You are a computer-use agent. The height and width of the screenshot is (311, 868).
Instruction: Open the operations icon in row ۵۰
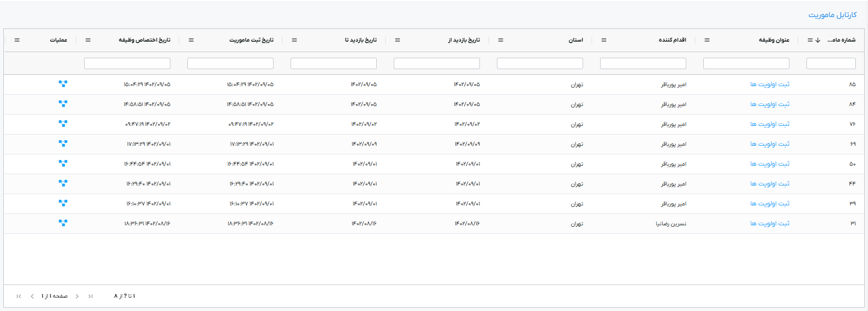(x=63, y=163)
